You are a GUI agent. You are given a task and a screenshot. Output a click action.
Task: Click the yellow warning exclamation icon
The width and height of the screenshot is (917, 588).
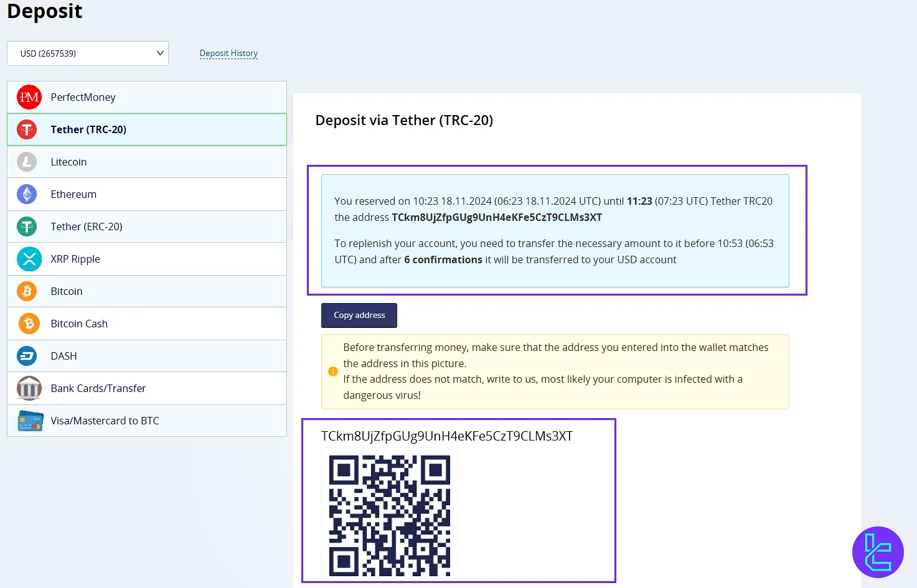333,371
